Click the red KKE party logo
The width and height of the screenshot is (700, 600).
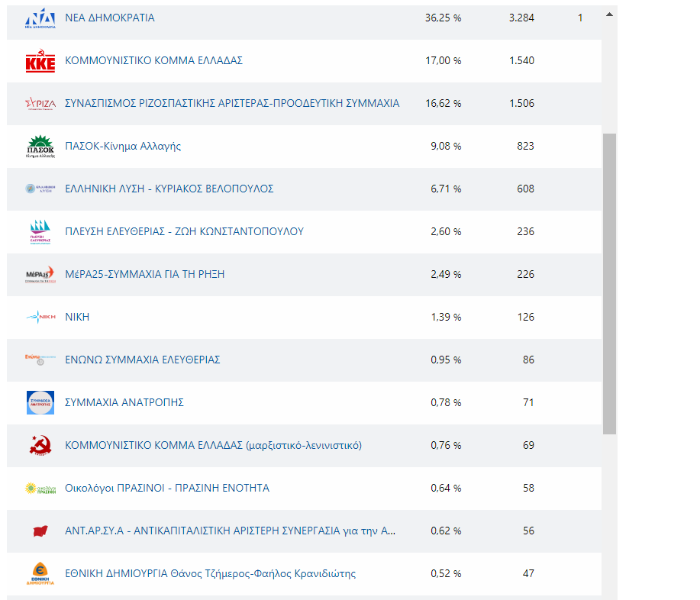pyautogui.click(x=40, y=61)
